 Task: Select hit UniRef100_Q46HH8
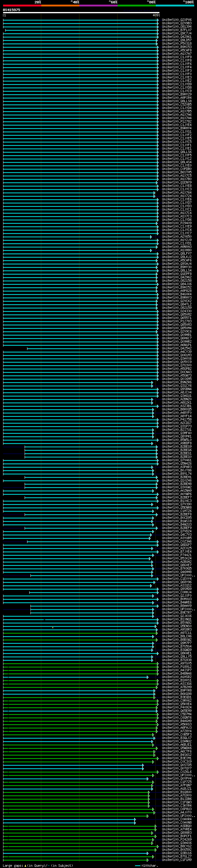click(177, 572)
